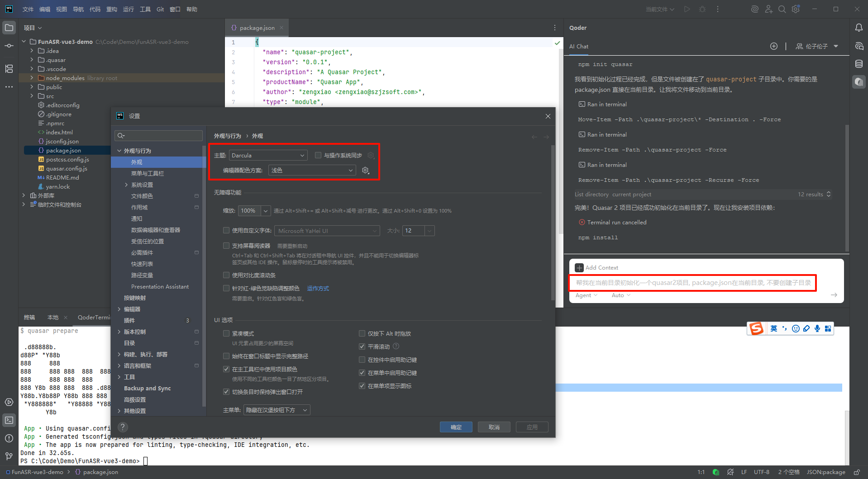This screenshot has width=868, height=479.
Task: Open the editor tabs more-options icon
Action: click(555, 28)
